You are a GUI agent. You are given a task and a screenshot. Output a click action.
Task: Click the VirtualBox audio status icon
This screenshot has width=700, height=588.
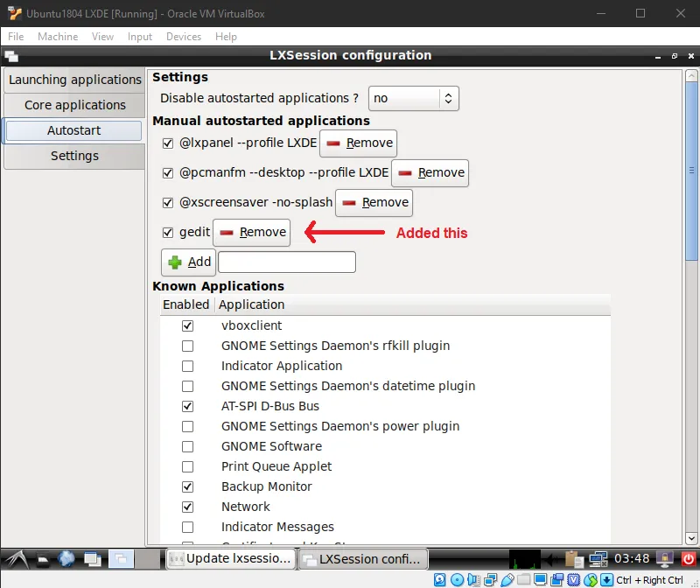tap(473, 580)
